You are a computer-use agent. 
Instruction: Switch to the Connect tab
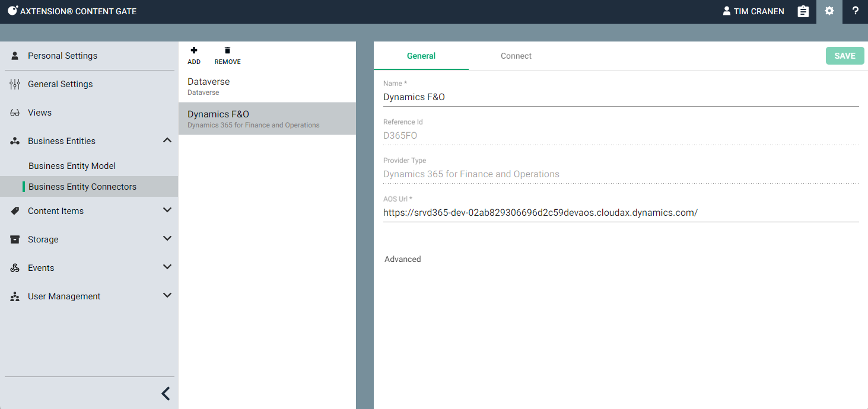(516, 56)
